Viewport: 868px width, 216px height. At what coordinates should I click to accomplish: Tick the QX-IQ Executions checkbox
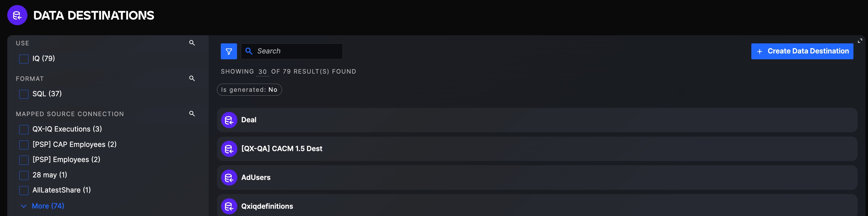24,129
